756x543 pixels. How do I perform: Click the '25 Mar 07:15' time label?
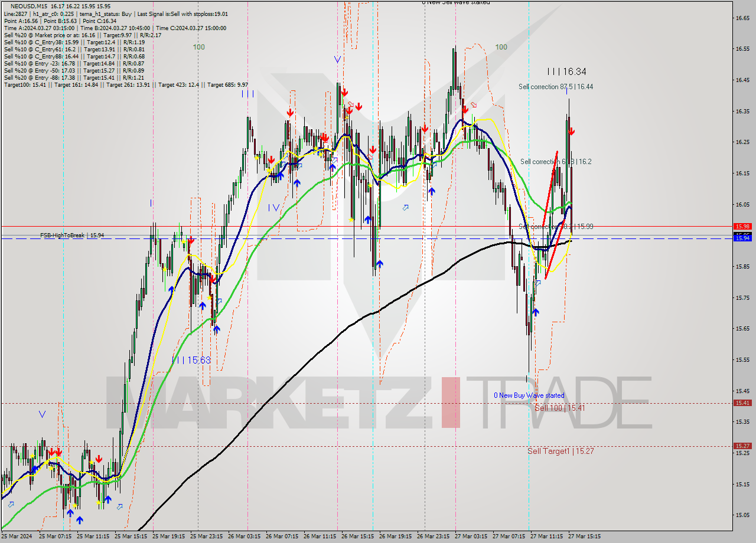(55, 537)
